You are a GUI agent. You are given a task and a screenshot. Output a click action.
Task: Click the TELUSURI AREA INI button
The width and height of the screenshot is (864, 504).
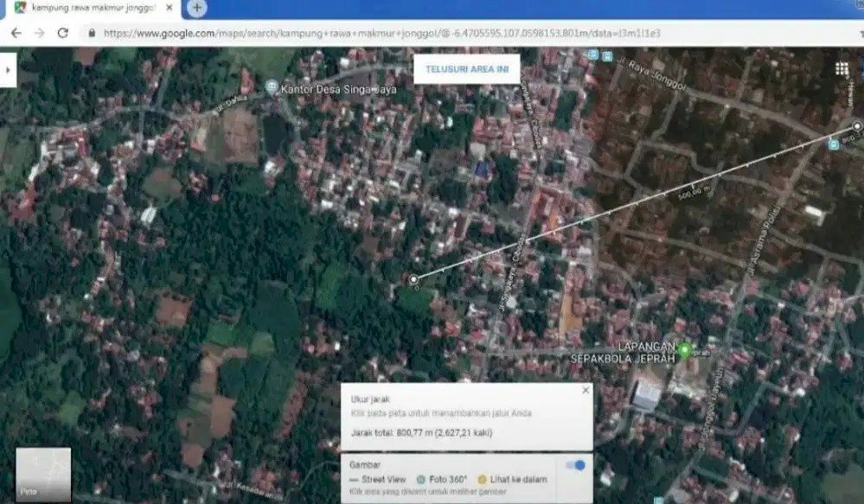(466, 69)
